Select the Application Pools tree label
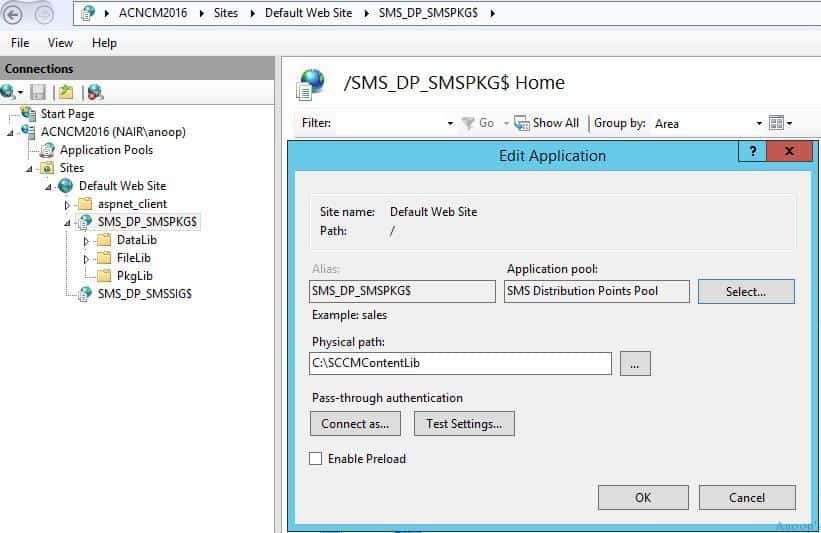The image size is (821, 533). click(106, 150)
